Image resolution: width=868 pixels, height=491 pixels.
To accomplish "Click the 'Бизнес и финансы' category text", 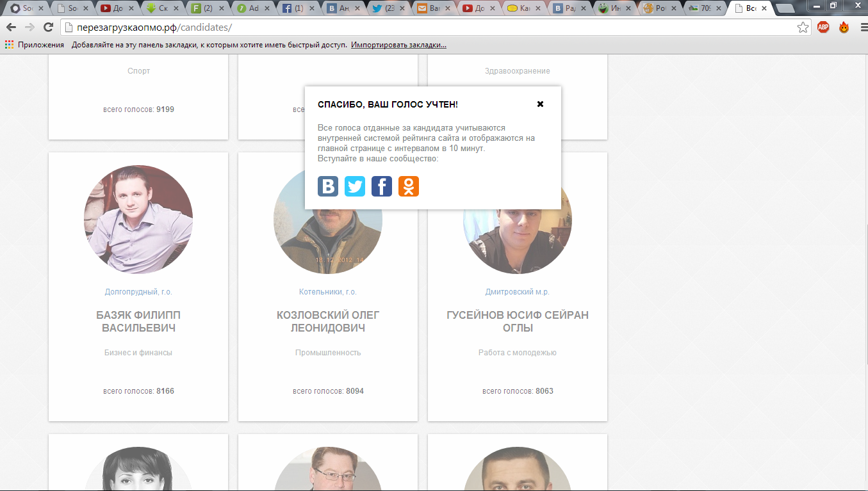I will click(x=138, y=353).
